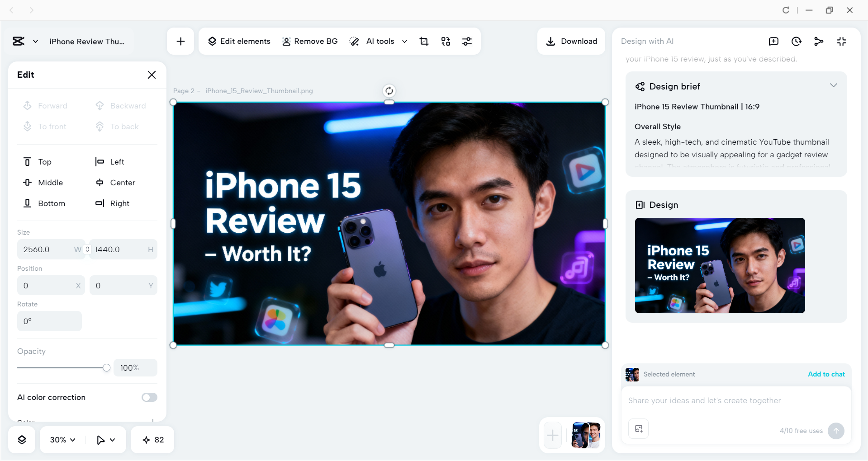The width and height of the screenshot is (868, 461).
Task: Click the Opacity percentage field
Action: click(135, 368)
